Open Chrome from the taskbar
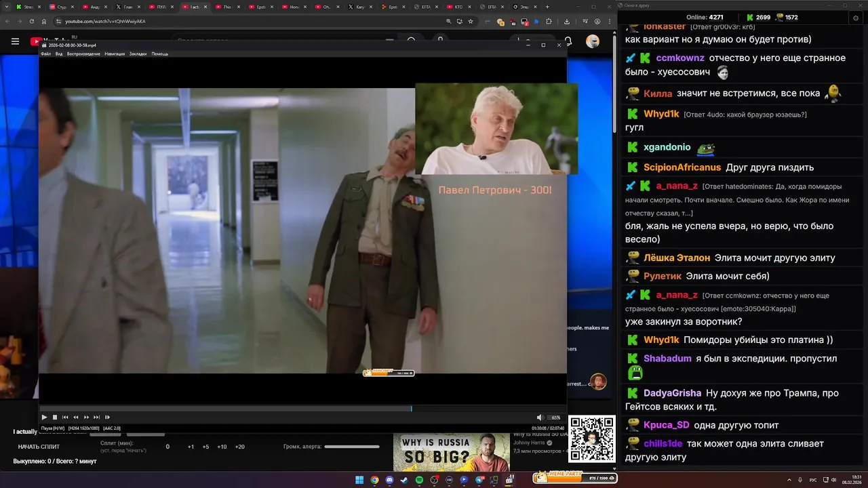The width and height of the screenshot is (868, 488). [374, 480]
